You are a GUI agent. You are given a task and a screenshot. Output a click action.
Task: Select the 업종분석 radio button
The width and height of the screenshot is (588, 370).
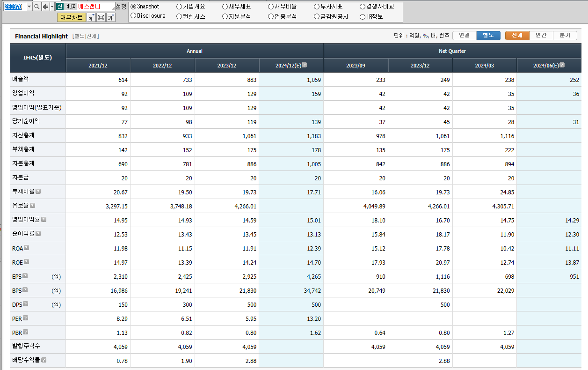click(271, 16)
